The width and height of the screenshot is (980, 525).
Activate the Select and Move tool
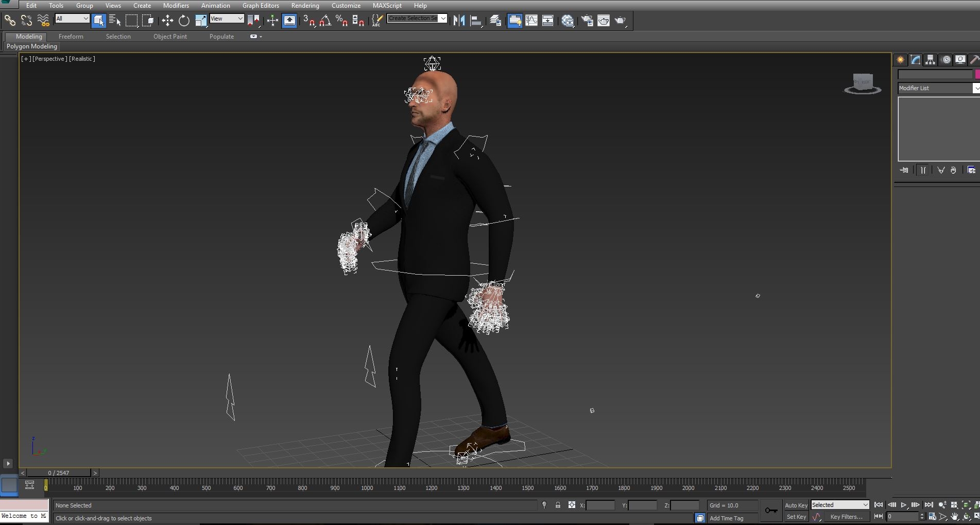pyautogui.click(x=167, y=21)
